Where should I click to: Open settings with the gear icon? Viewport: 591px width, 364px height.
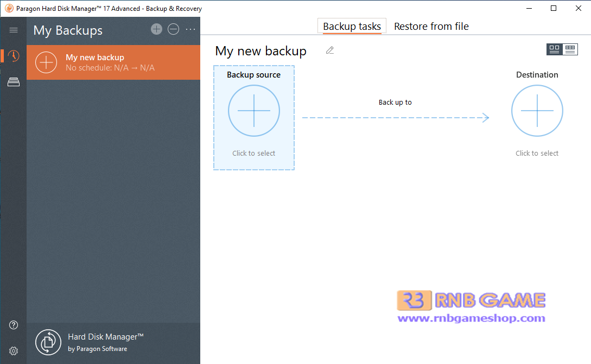tap(14, 351)
